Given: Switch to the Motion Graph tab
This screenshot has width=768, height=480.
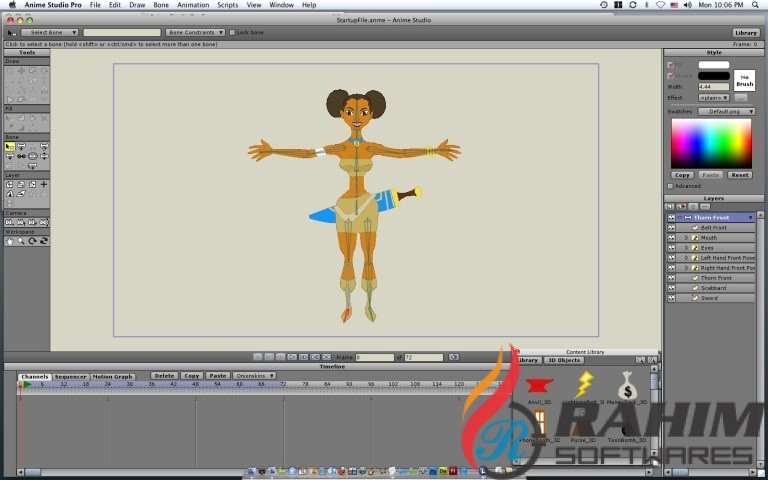Looking at the screenshot, I should (x=112, y=376).
